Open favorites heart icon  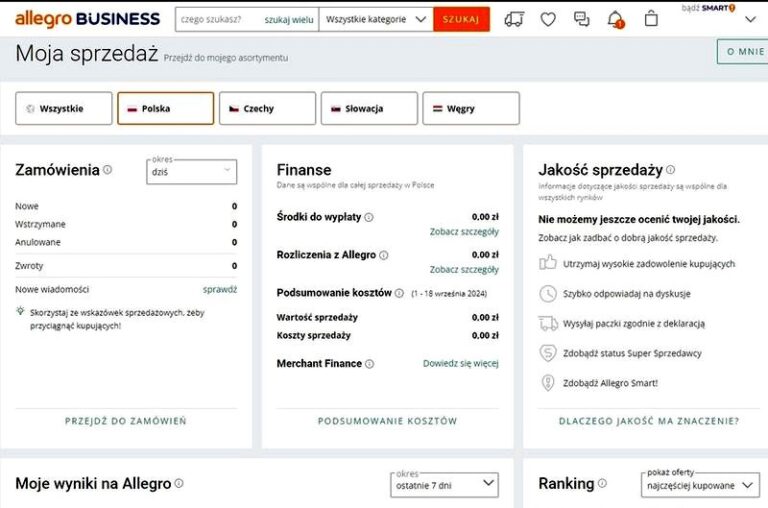click(548, 20)
